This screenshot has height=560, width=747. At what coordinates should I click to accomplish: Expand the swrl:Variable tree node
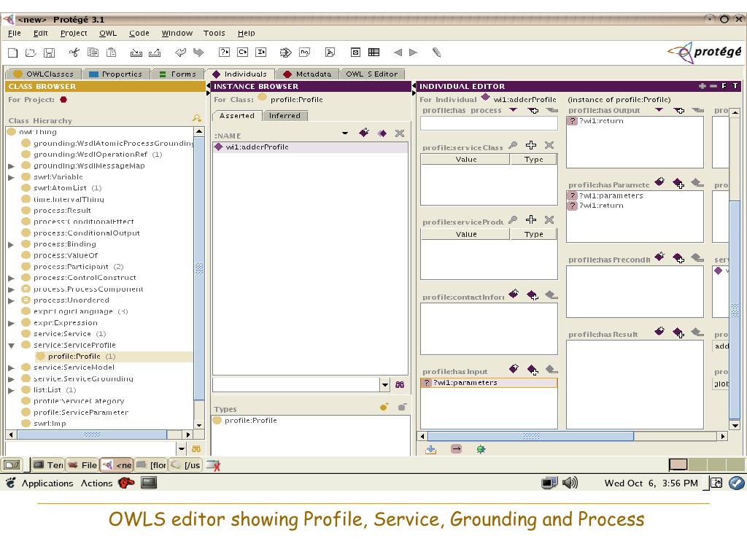11,177
